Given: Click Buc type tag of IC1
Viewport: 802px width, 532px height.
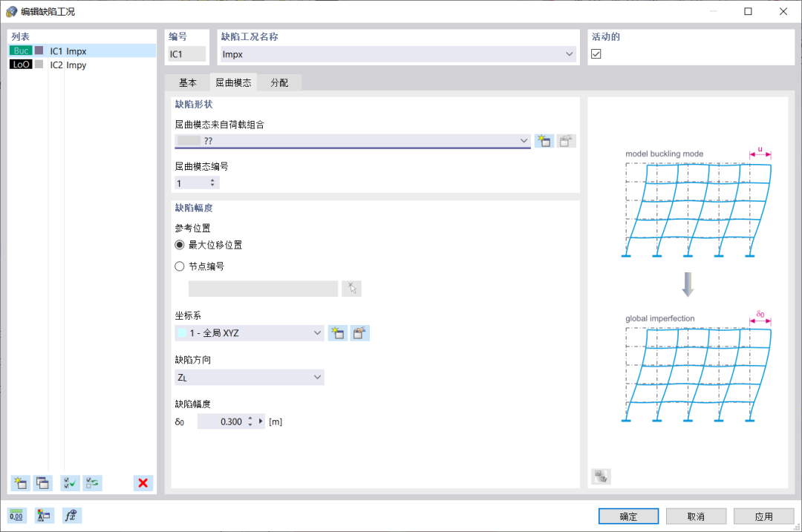Looking at the screenshot, I should pos(21,50).
